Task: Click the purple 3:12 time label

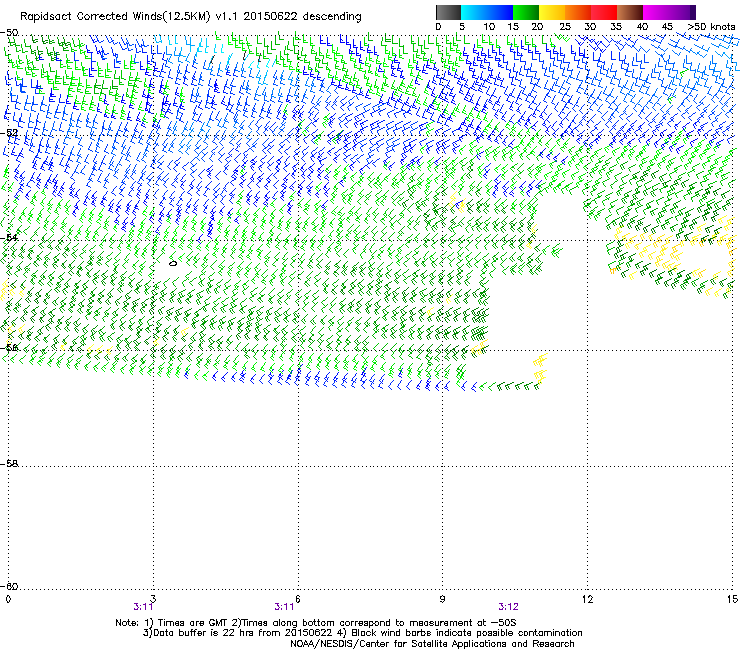Action: point(508,607)
